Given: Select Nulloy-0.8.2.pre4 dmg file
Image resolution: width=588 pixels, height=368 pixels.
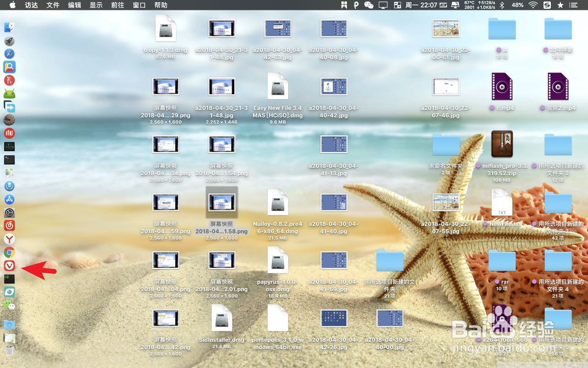Looking at the screenshot, I should 278,203.
